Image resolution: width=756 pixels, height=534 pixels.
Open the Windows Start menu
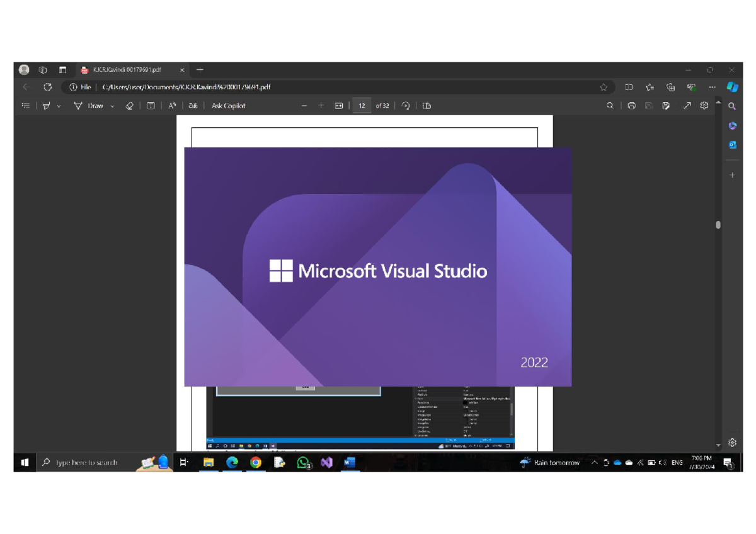(25, 462)
